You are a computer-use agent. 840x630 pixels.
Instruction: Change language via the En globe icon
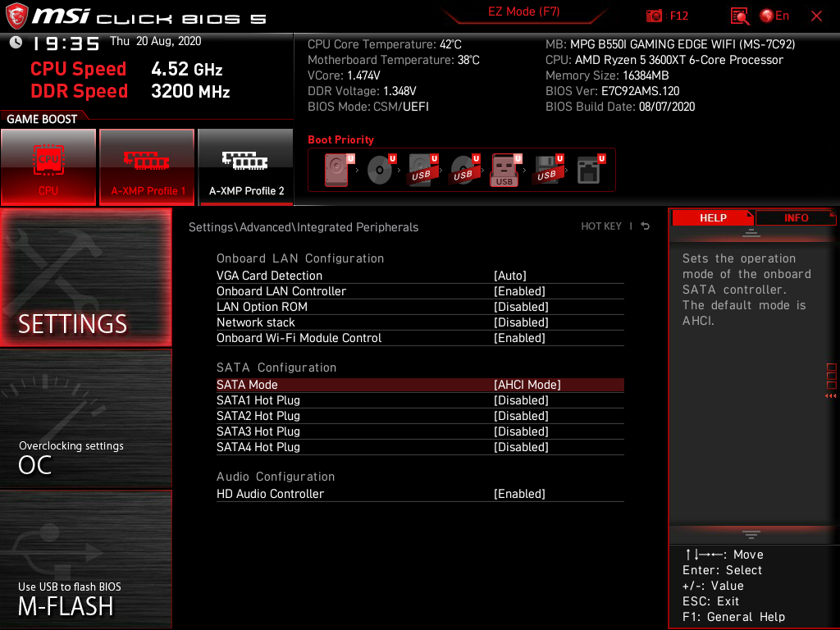[x=774, y=16]
